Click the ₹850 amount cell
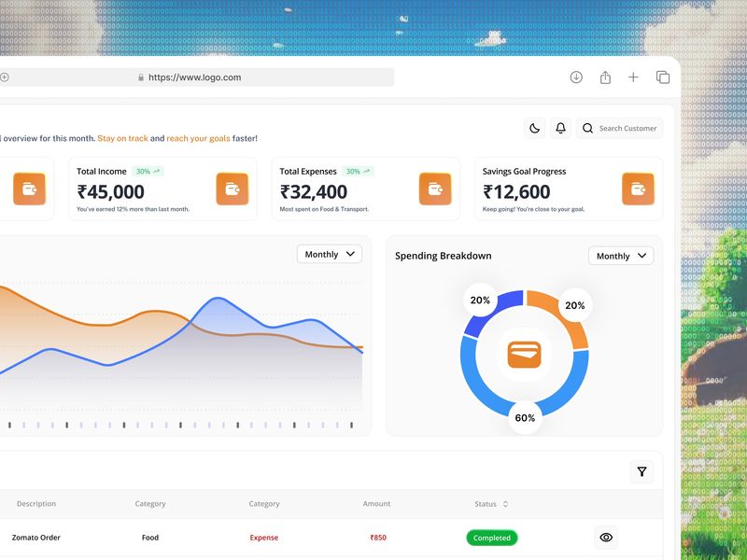The height and width of the screenshot is (560, 747). pos(378,538)
